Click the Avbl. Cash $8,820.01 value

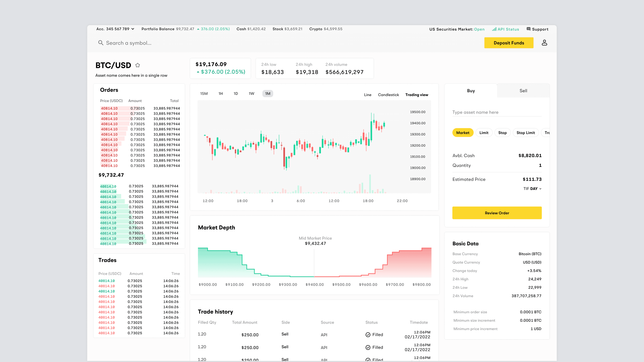(x=530, y=156)
